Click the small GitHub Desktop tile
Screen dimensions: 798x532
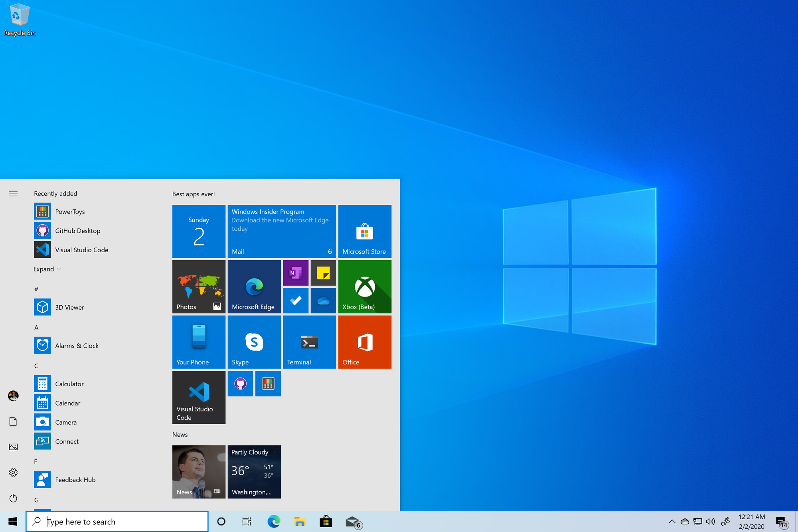pyautogui.click(x=240, y=384)
